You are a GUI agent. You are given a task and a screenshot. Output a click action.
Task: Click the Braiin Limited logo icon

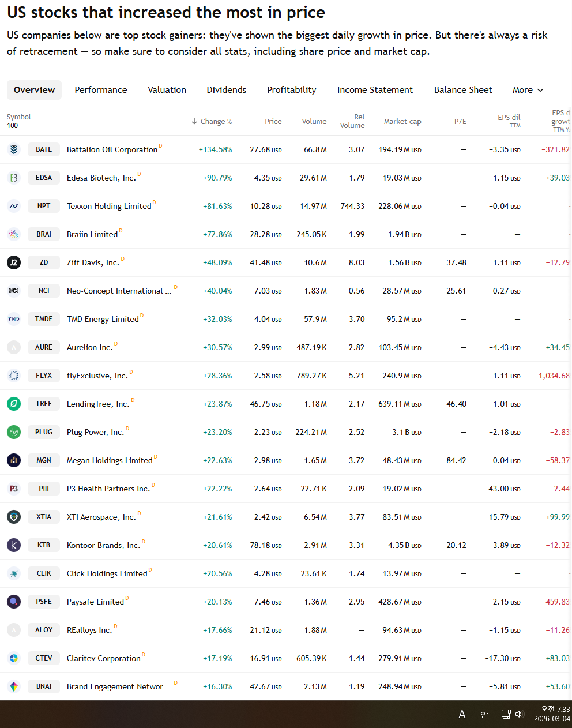click(14, 234)
